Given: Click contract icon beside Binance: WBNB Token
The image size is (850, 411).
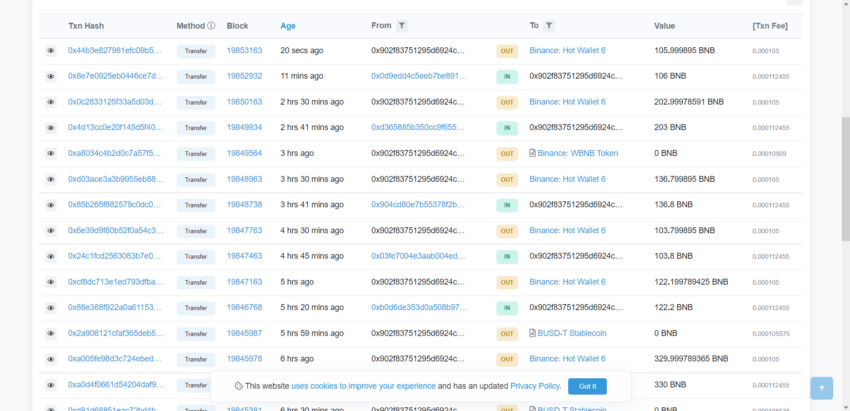Looking at the screenshot, I should [532, 153].
